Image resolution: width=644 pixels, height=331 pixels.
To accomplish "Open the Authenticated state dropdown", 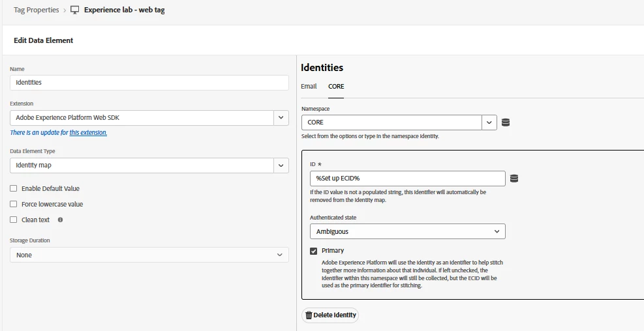I will (407, 231).
